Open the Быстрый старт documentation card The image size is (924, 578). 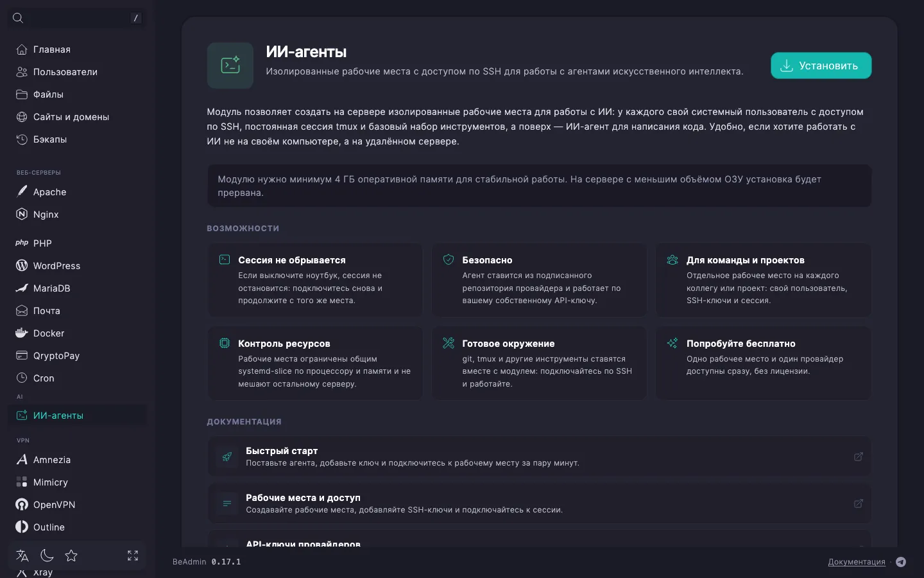point(539,457)
